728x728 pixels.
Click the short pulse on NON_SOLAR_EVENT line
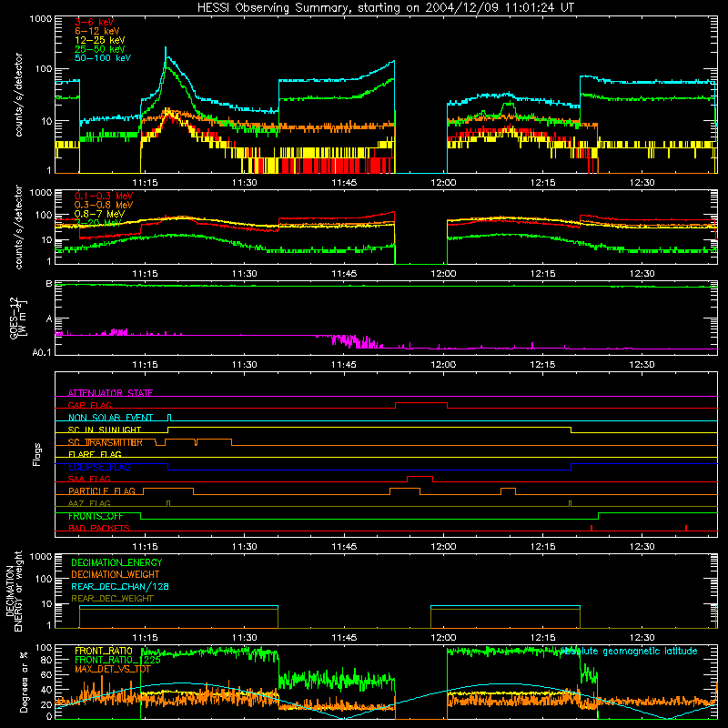click(x=169, y=417)
